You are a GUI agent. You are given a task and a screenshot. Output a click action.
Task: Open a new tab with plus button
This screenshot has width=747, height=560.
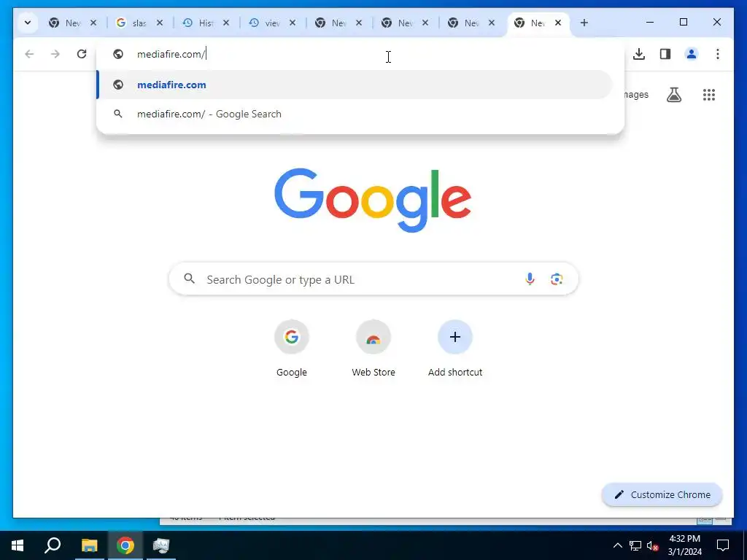[x=584, y=23]
